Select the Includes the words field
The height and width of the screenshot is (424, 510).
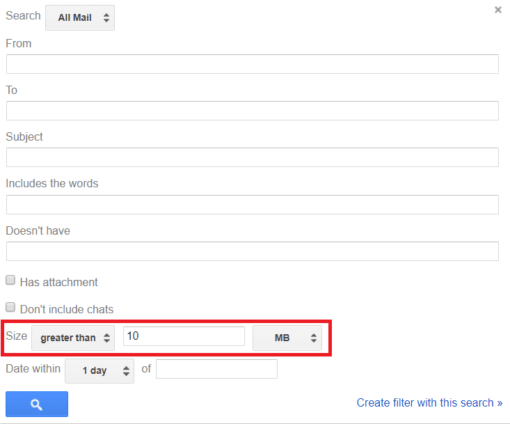point(252,205)
